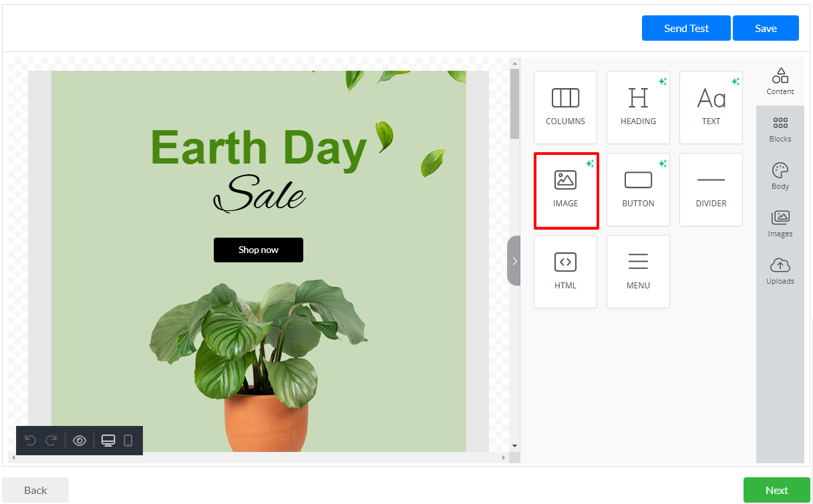Click the canvas scroll down arrow
The image size is (813, 504).
[514, 445]
